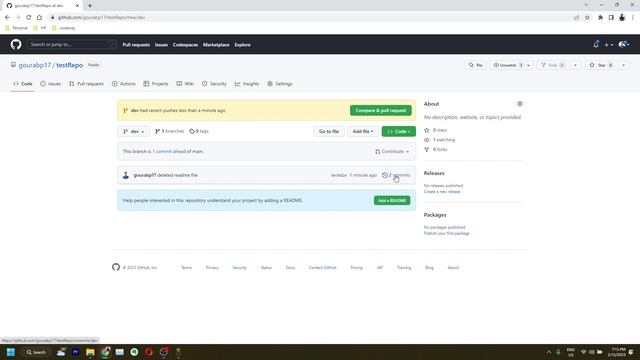This screenshot has height=360, width=640.
Task: Open a new browser tab
Action: 90,6
